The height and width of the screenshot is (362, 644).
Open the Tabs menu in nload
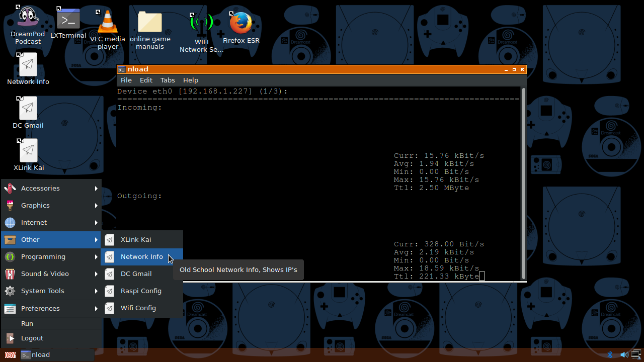(x=168, y=80)
